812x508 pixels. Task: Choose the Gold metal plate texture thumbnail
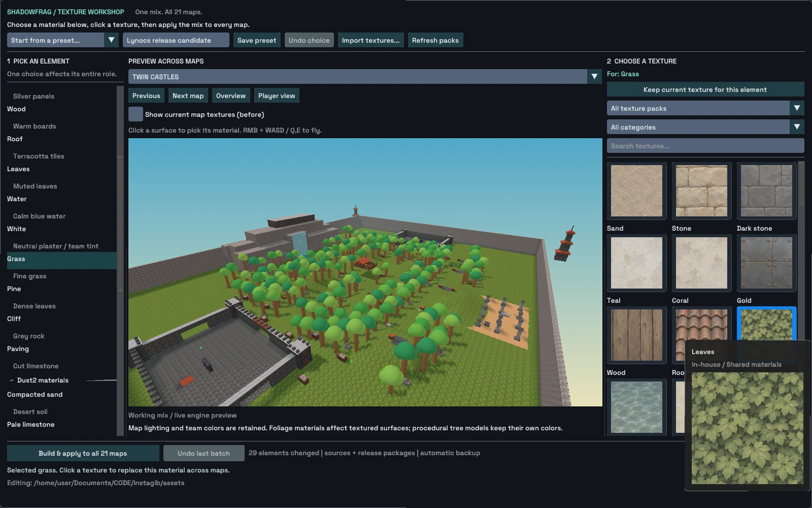click(766, 263)
